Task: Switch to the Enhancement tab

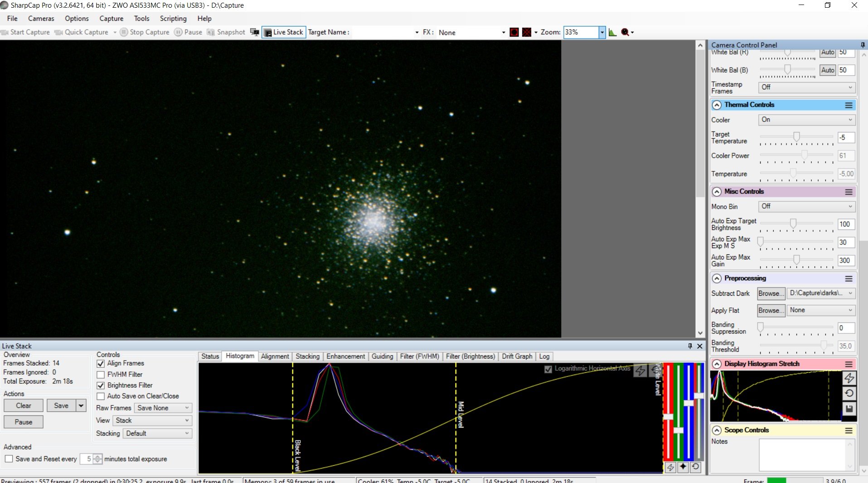Action: coord(345,356)
